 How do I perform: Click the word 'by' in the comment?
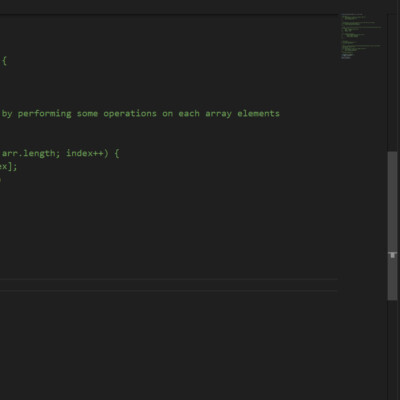[x=7, y=114]
